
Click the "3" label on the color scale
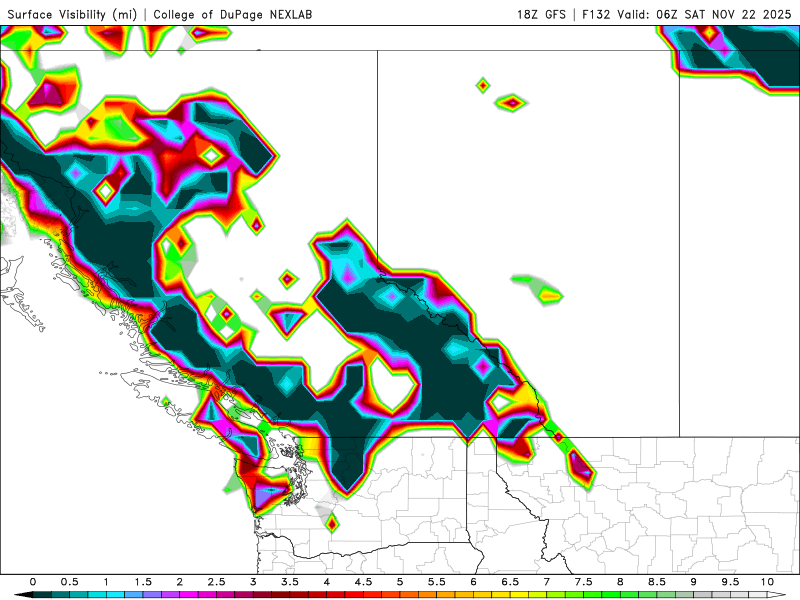tap(253, 582)
